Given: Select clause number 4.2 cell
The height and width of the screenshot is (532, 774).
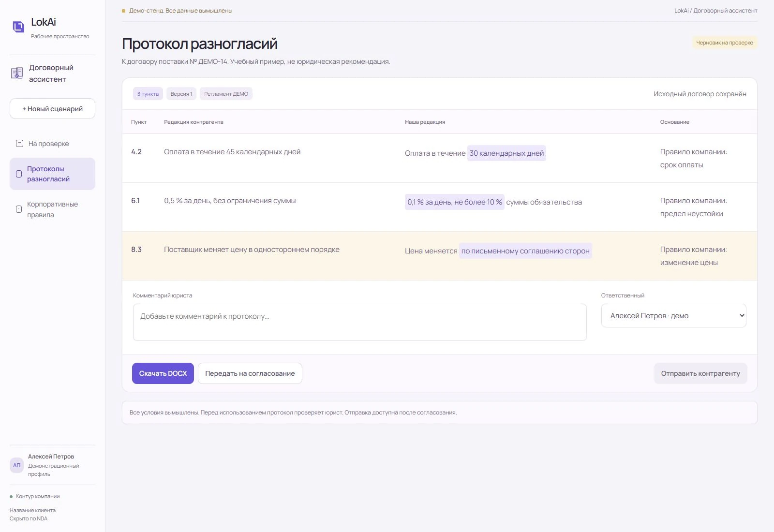Looking at the screenshot, I should pos(136,152).
